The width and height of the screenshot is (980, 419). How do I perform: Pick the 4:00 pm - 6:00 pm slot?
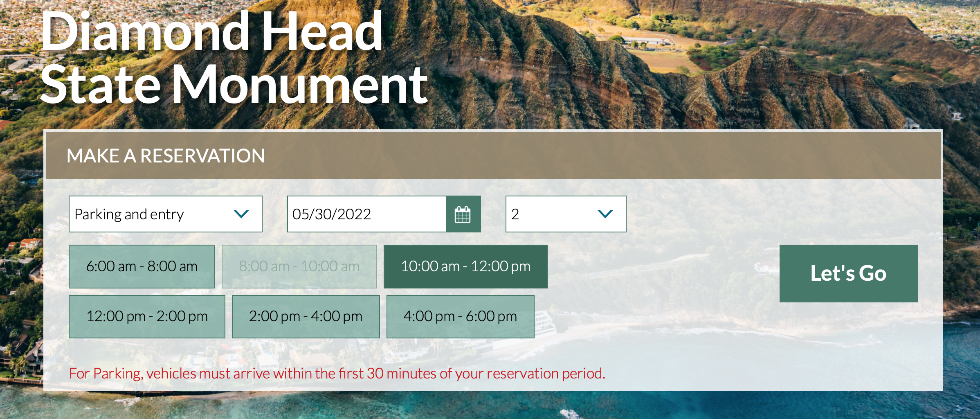pyautogui.click(x=461, y=317)
